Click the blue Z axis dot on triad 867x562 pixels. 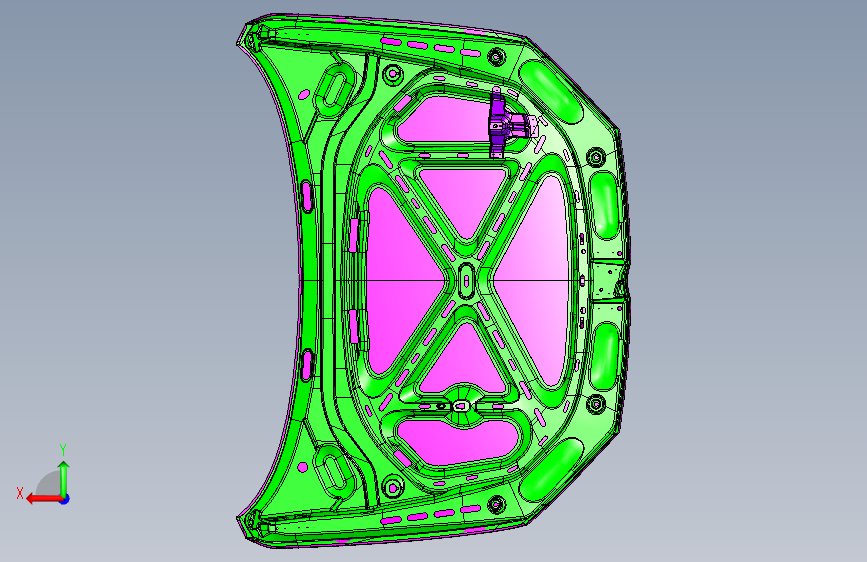pos(65,499)
